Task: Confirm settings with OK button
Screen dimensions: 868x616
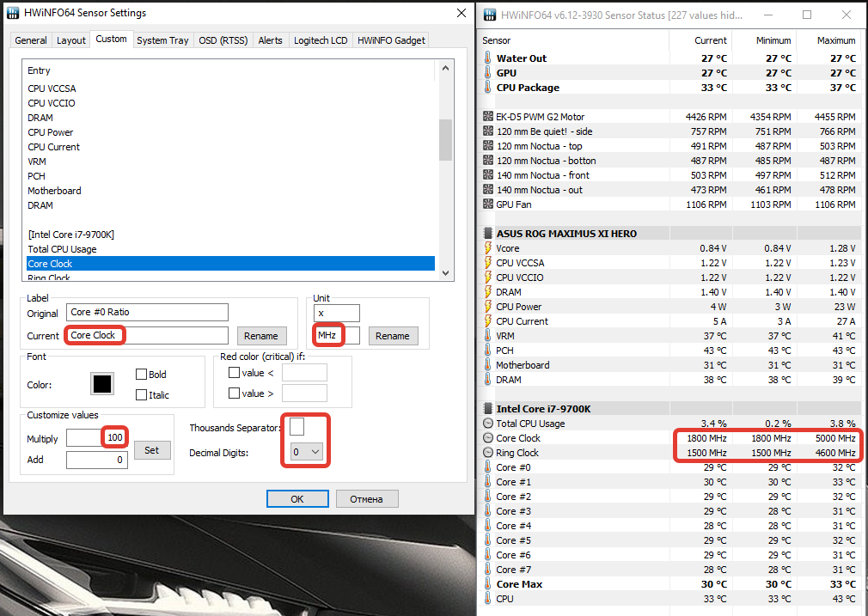Action: click(297, 498)
